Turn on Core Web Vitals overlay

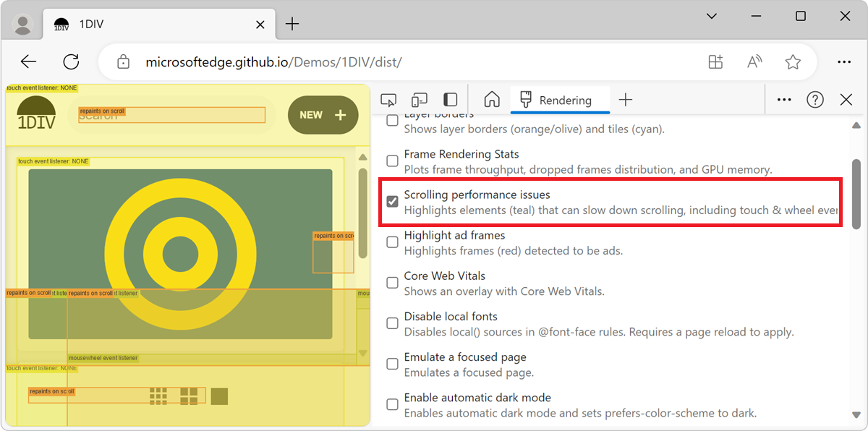[391, 283]
